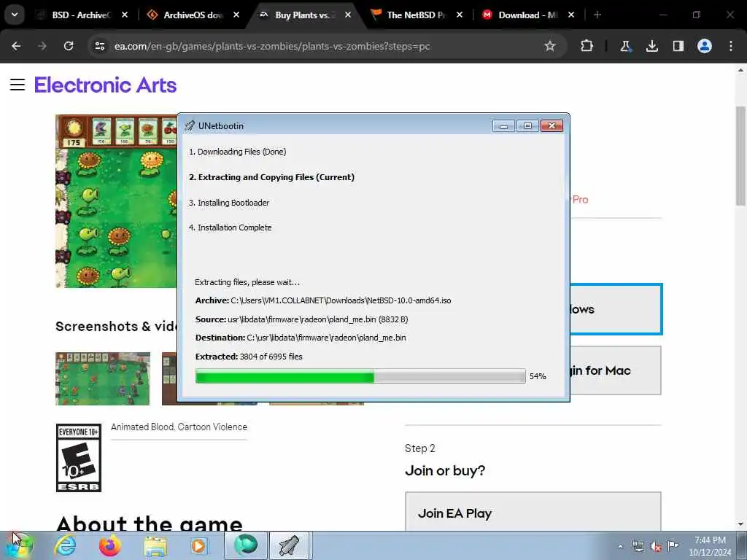This screenshot has height=560, width=747.
Task: Open the taskbar clock and date
Action: point(710,546)
